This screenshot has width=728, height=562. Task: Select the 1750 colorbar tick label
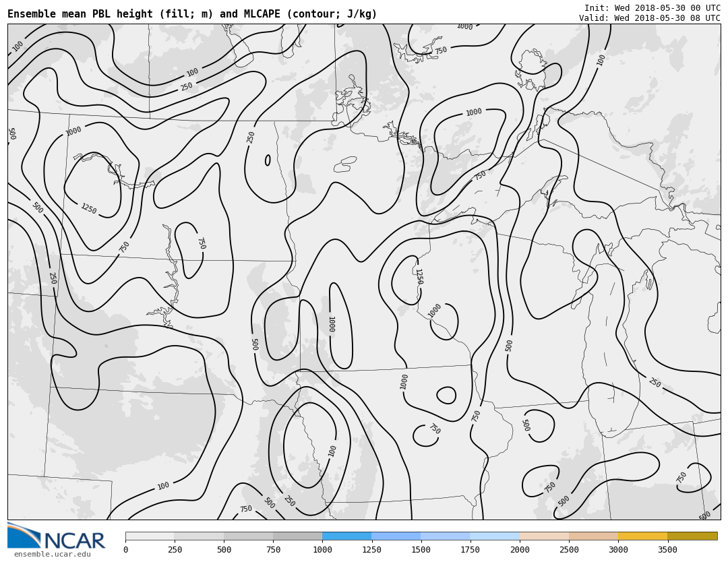(x=470, y=550)
